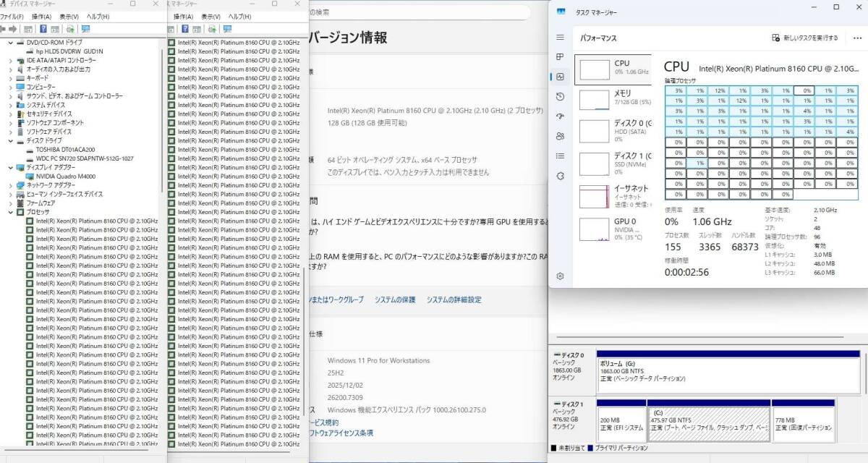Open the Details page icon in Task Manager

coord(560,156)
